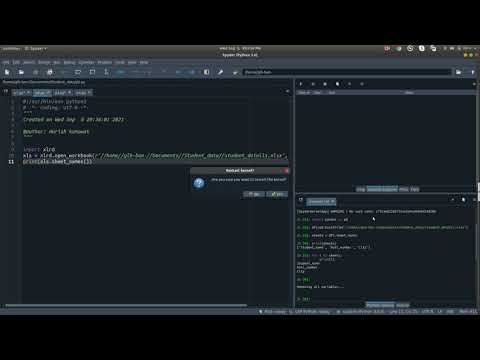Switch to the IPython console tab
Screen dimensions: 480x360
[x=380, y=305]
